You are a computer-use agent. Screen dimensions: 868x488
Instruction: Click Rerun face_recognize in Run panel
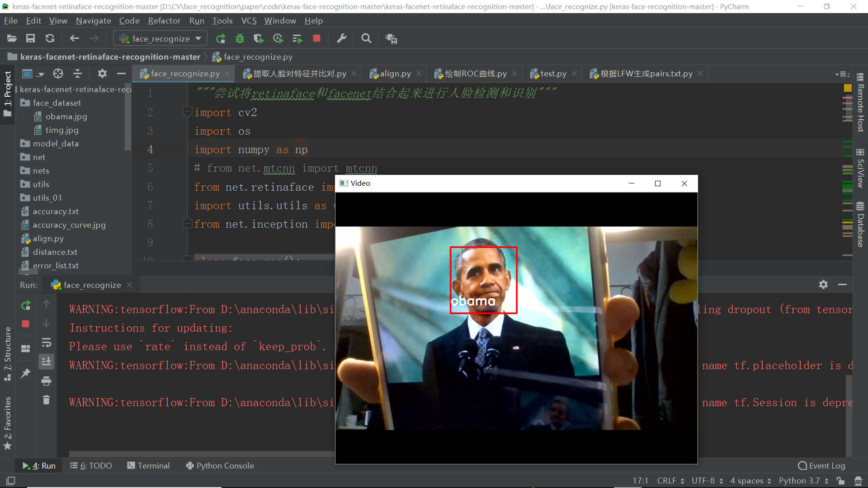click(x=26, y=305)
